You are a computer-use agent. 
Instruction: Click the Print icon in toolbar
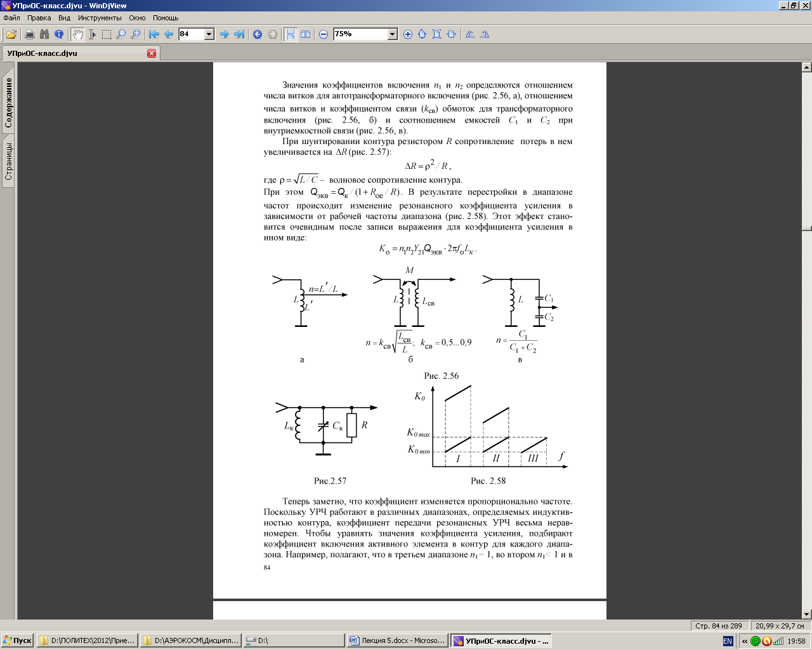(29, 34)
